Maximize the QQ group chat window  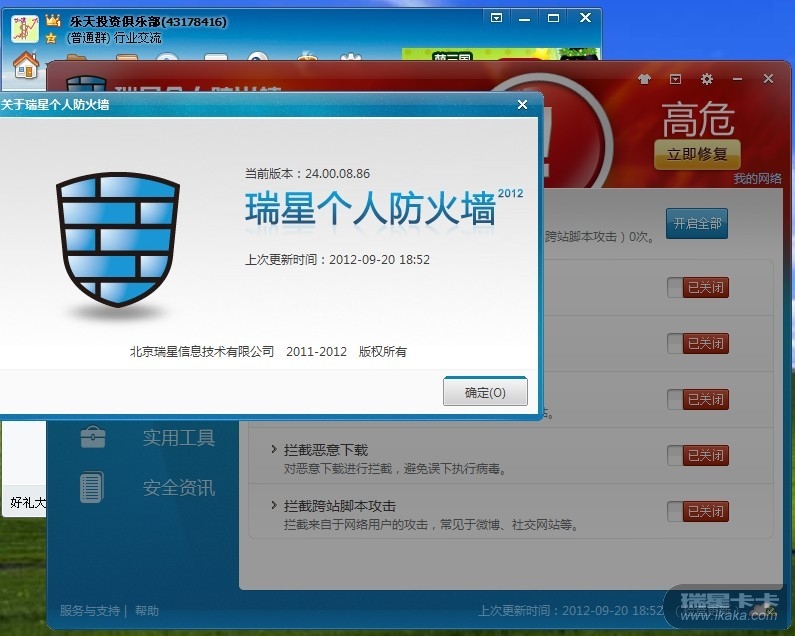tap(553, 18)
